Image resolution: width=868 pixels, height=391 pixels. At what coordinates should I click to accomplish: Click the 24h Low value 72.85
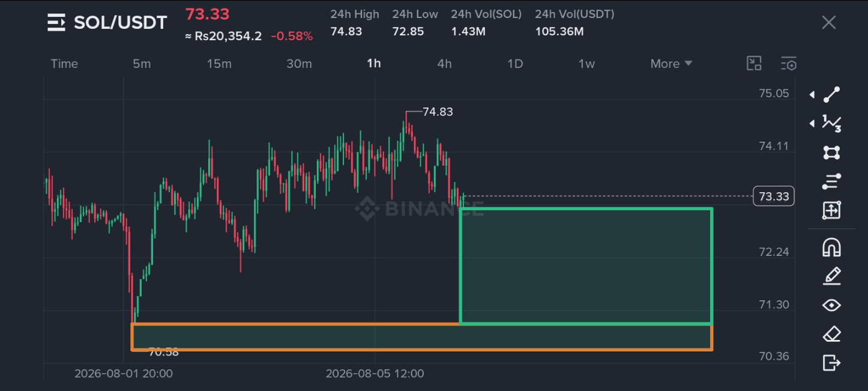coord(408,31)
